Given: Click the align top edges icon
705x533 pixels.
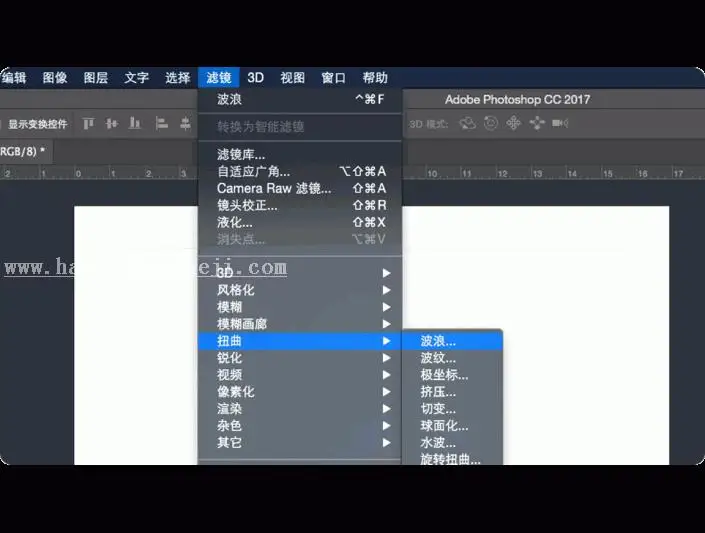Looking at the screenshot, I should (89, 123).
